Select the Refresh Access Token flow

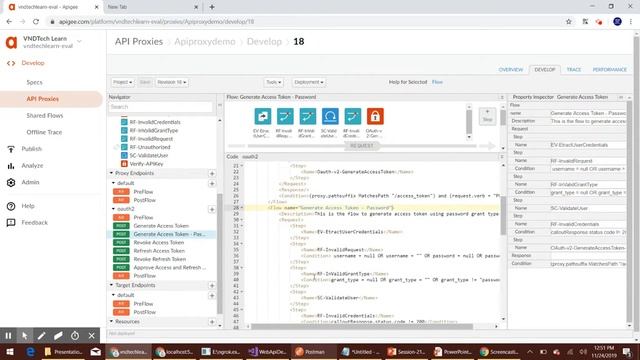(159, 251)
